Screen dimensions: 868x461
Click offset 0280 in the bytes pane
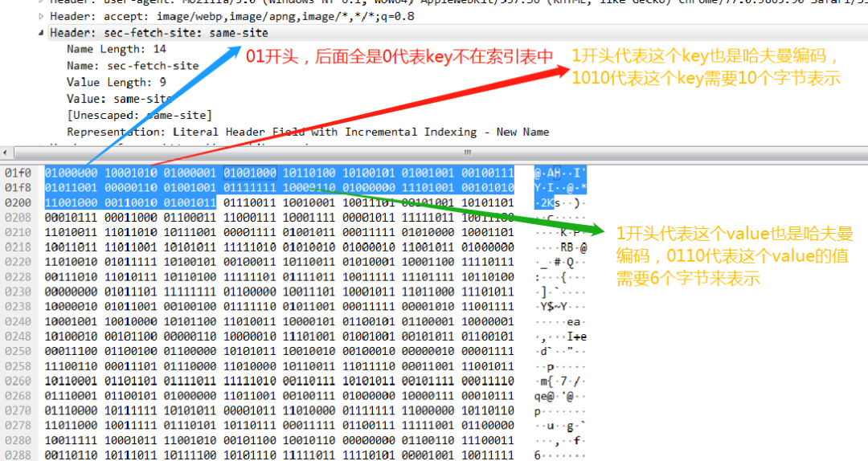pos(18,441)
